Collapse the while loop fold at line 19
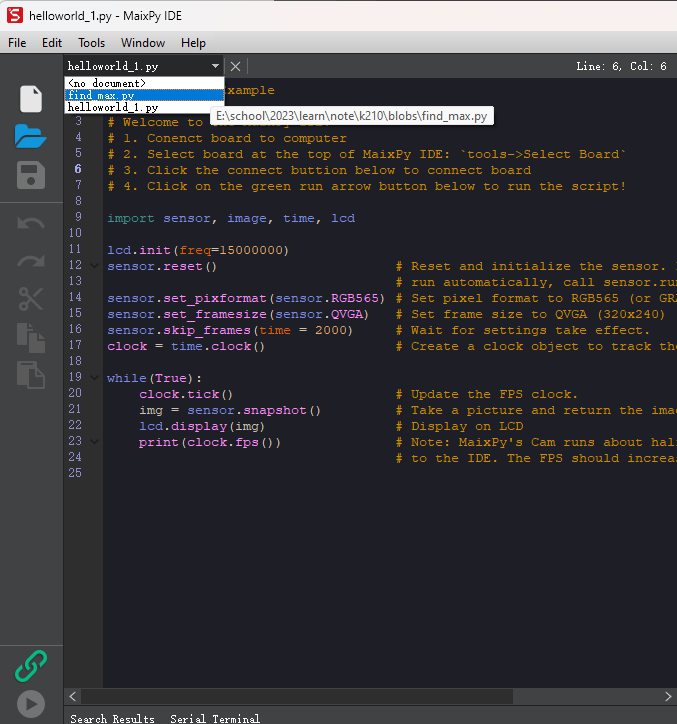677x724 pixels. [95, 378]
